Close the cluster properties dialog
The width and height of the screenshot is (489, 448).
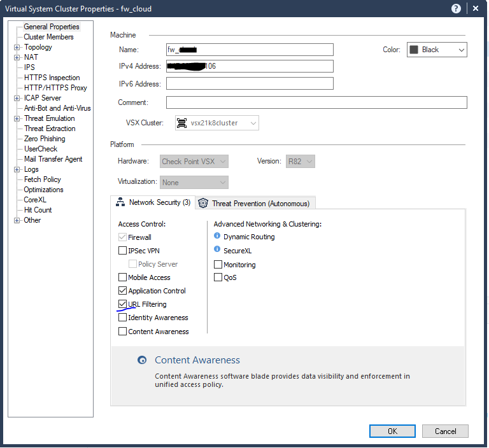(476, 8)
